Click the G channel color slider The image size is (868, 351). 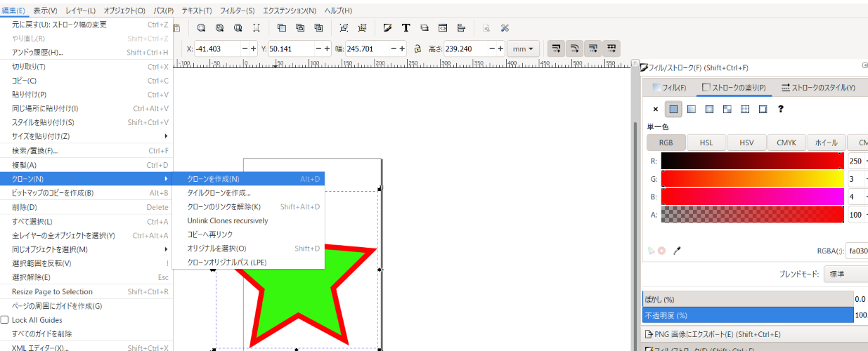pyautogui.click(x=752, y=179)
